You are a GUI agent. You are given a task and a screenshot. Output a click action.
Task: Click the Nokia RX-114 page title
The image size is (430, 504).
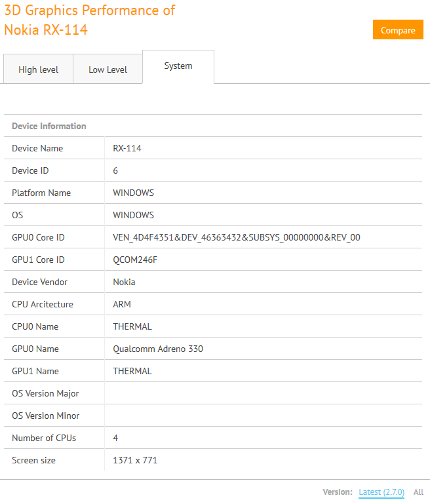(x=46, y=29)
